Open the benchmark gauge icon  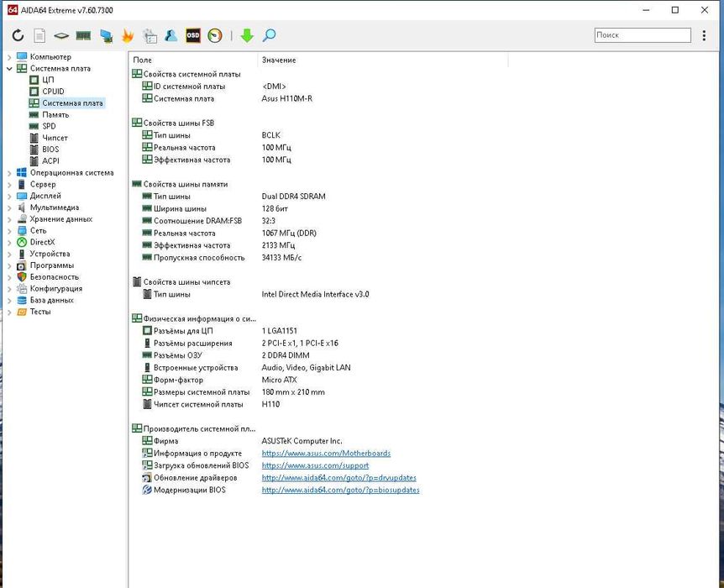tap(215, 35)
